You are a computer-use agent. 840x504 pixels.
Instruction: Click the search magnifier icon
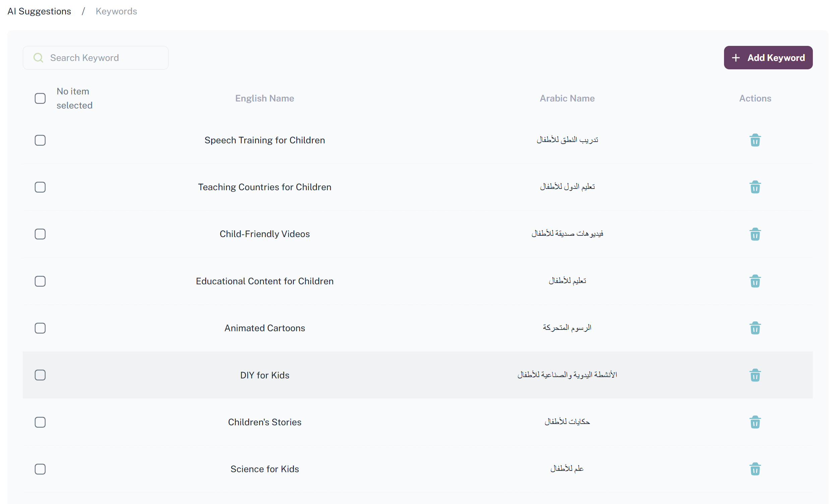point(39,58)
